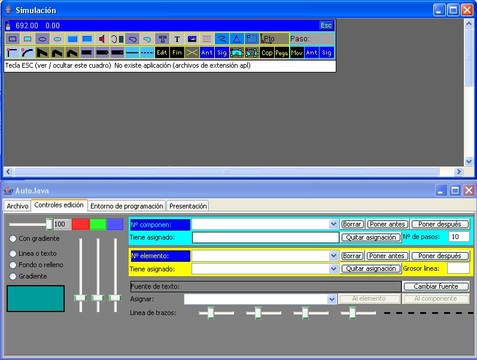This screenshot has height=360, width=477.
Task: Open the Nº componen dropdown list
Action: coord(333,224)
